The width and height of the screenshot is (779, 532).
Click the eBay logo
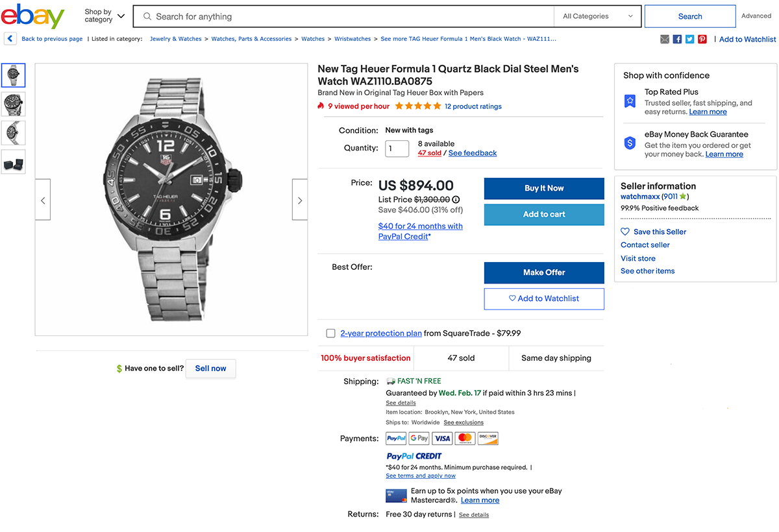(31, 16)
